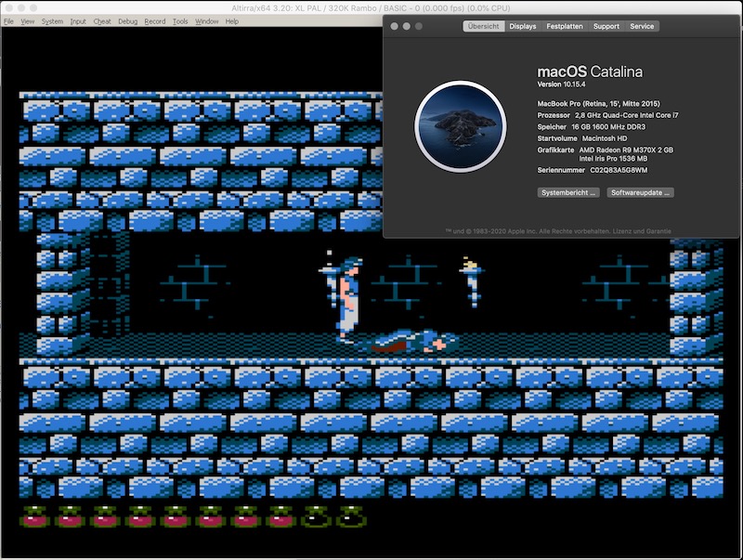Open the System menu in Altirra

click(x=52, y=21)
